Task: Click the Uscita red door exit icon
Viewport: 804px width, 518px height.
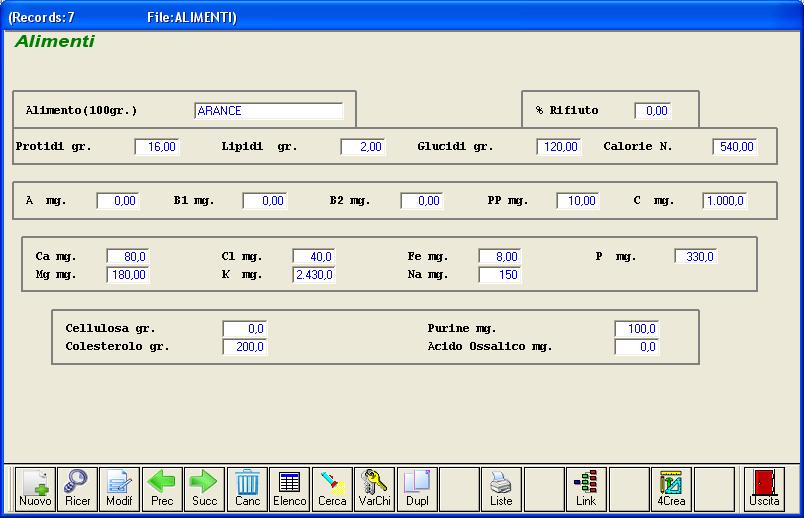Action: (x=765, y=489)
